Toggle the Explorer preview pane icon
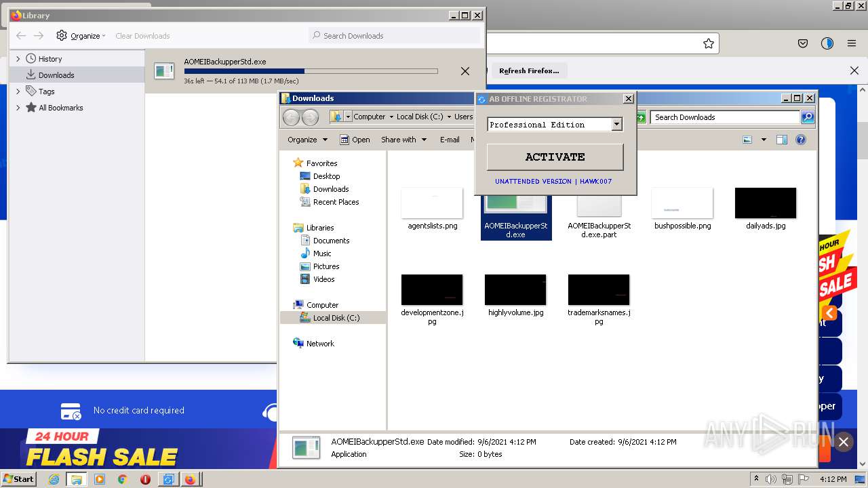The width and height of the screenshot is (868, 488). [782, 140]
